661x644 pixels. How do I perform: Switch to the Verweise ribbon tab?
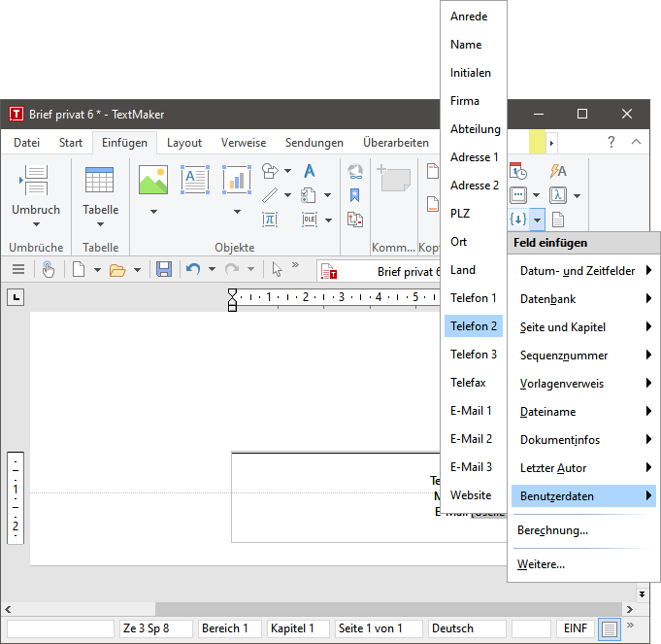coord(244,143)
